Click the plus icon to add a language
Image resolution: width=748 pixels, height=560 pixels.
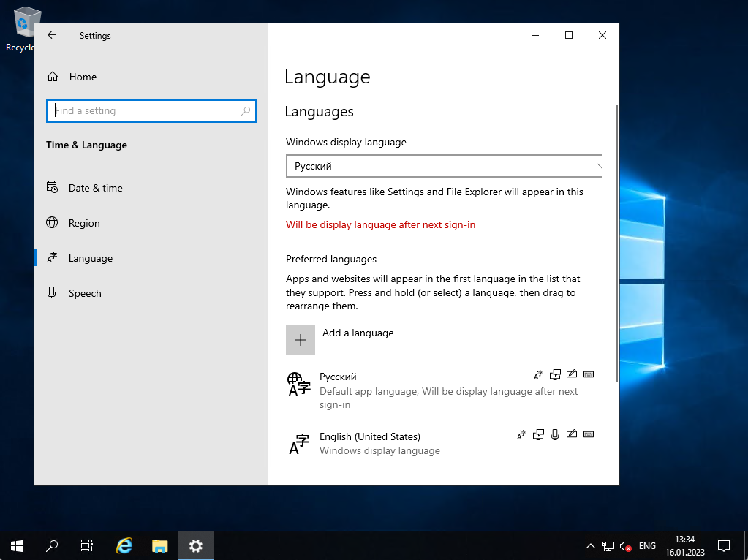click(300, 339)
